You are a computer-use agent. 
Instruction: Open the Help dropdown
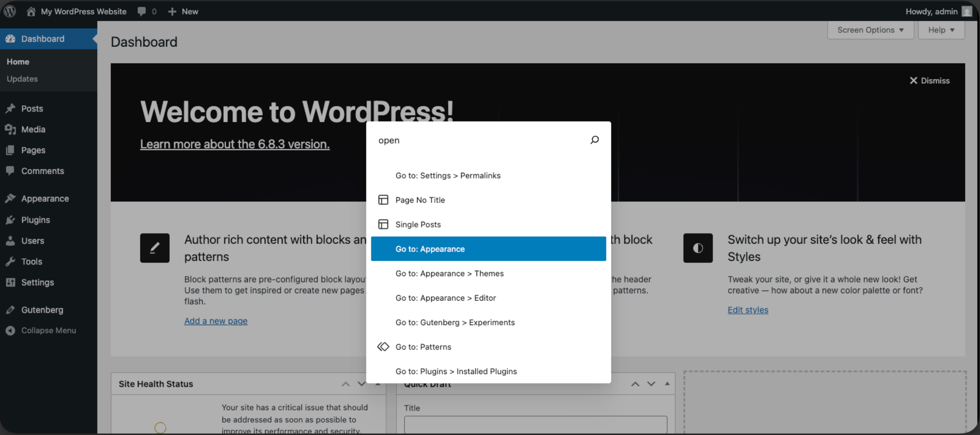tap(941, 29)
